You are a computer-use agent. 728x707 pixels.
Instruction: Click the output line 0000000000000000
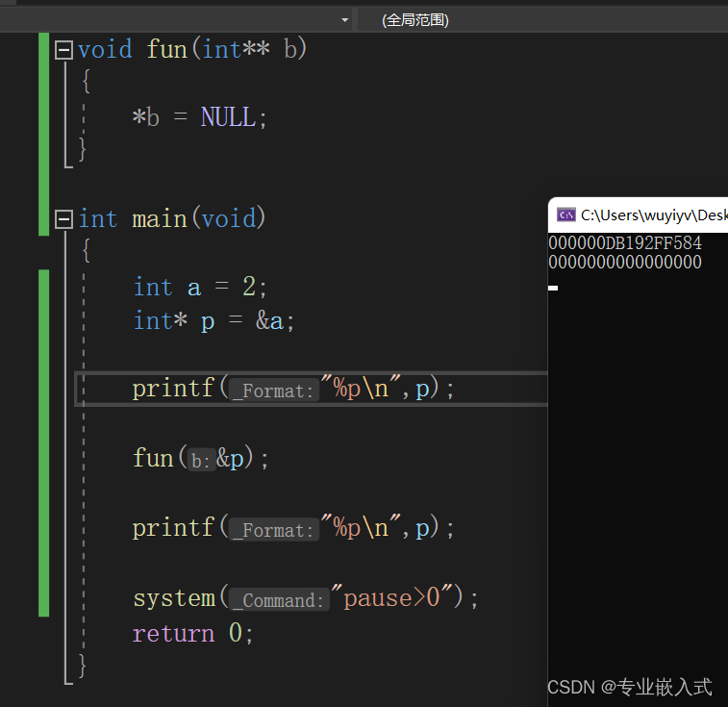[625, 262]
